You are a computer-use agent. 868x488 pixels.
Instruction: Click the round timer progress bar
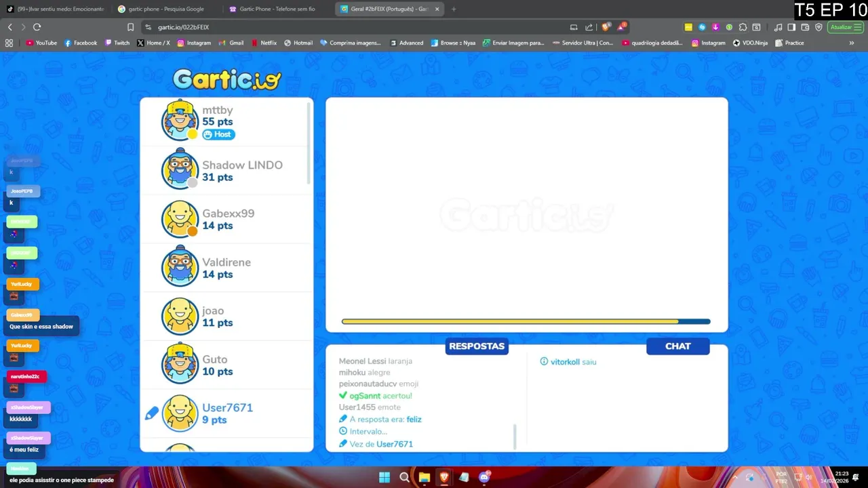pos(526,321)
